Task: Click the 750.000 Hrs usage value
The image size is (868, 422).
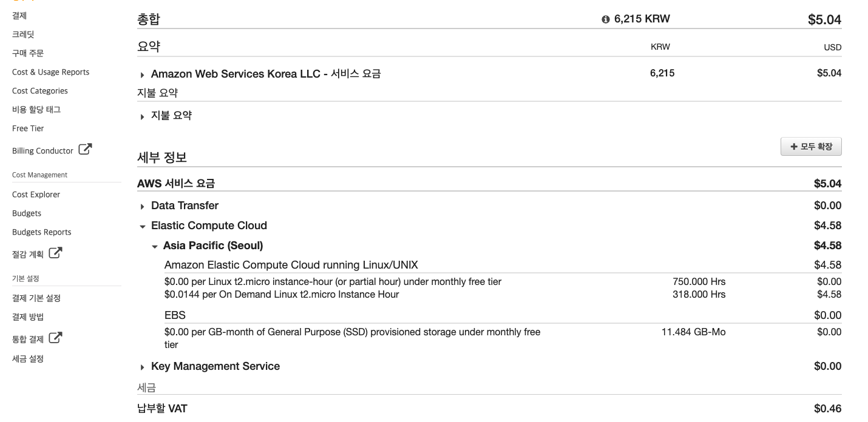Action: coord(699,281)
